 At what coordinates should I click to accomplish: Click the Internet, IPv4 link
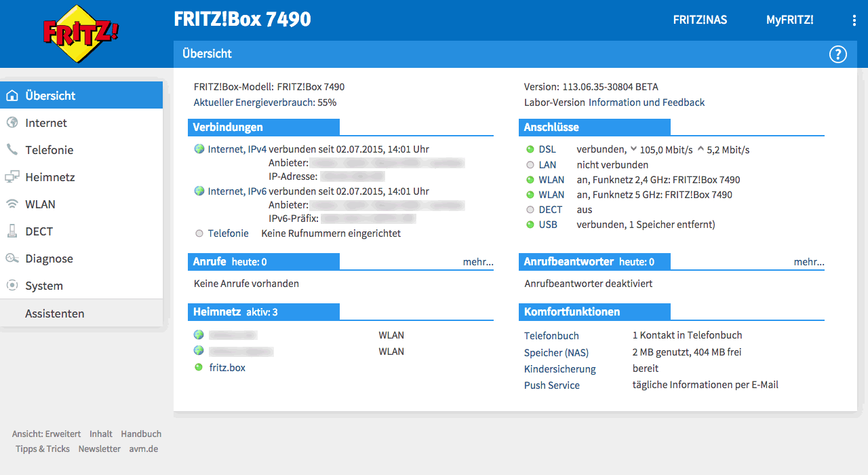(x=235, y=149)
